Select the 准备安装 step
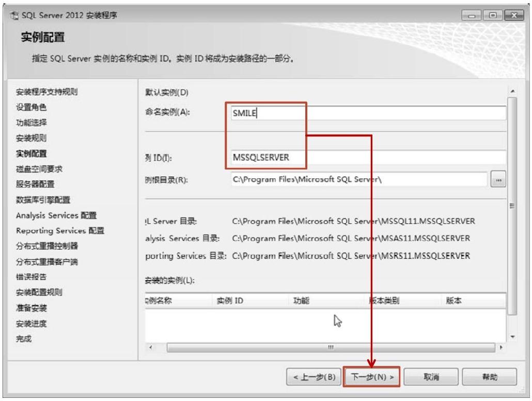532x401 pixels. tap(31, 308)
